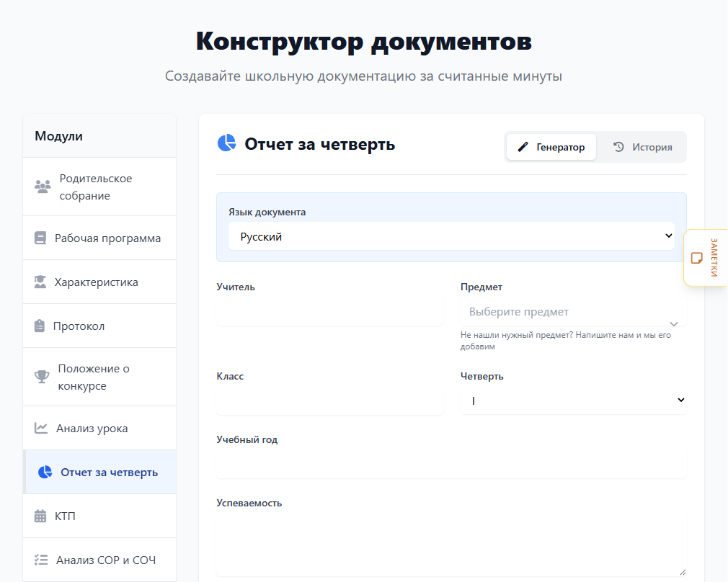Open the Анализ СОР и СОЧ module

[x=99, y=560]
